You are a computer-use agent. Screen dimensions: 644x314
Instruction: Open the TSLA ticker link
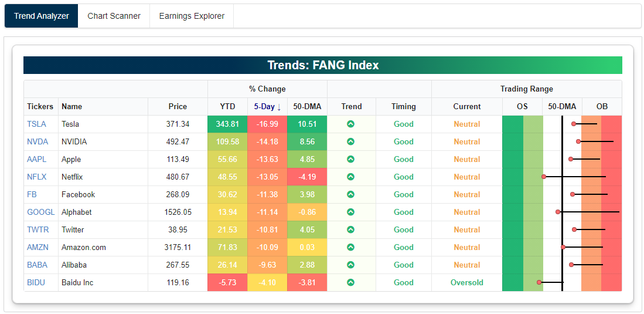[x=36, y=124]
